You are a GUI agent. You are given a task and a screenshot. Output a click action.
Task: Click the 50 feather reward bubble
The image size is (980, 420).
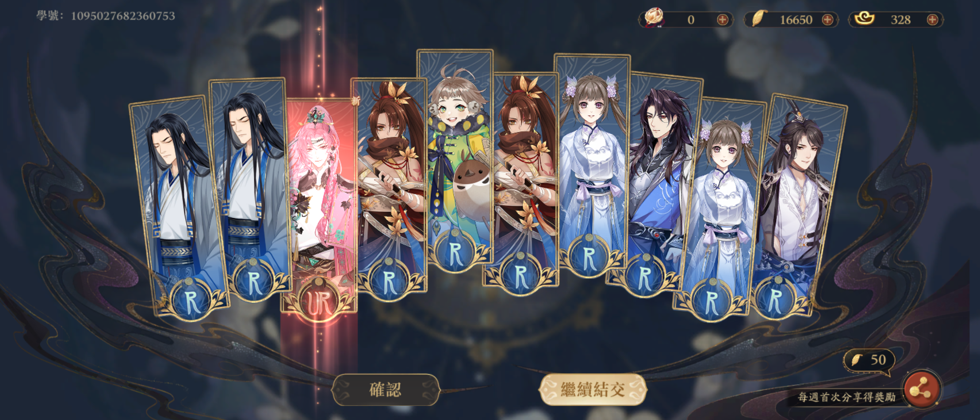click(869, 360)
